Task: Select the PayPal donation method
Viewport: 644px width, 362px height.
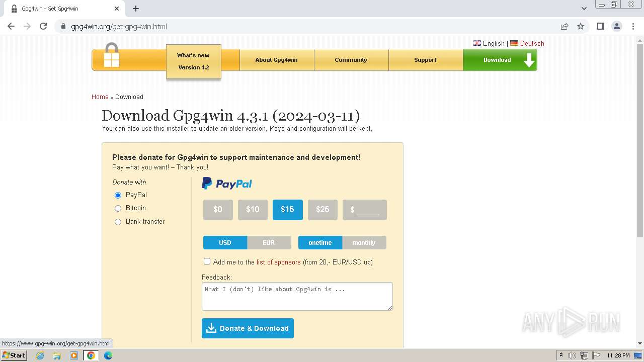Action: [x=118, y=195]
